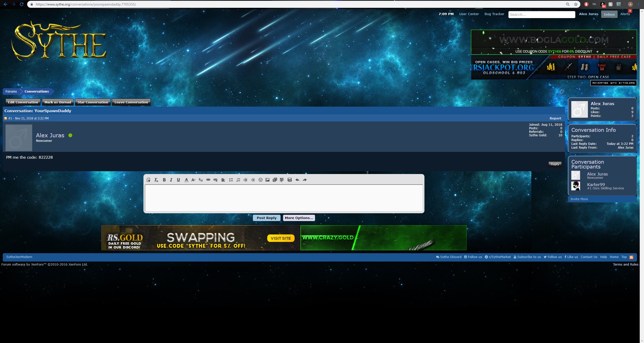
Task: Open the text alignment dropdown
Action: coord(223,180)
